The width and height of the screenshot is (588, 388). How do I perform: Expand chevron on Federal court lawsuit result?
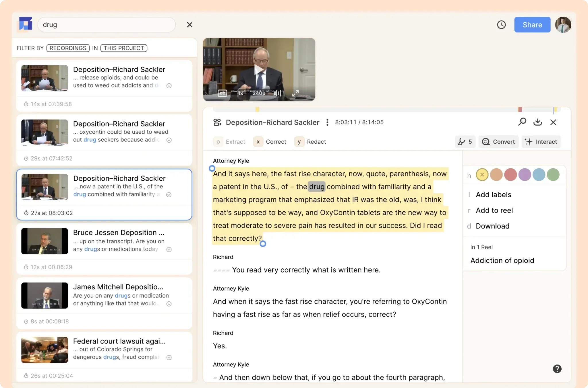(169, 357)
